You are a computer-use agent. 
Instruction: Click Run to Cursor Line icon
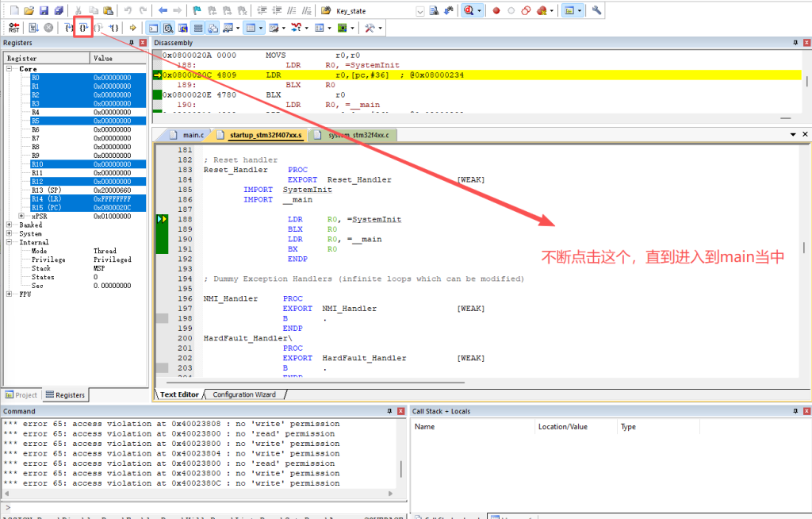click(114, 28)
